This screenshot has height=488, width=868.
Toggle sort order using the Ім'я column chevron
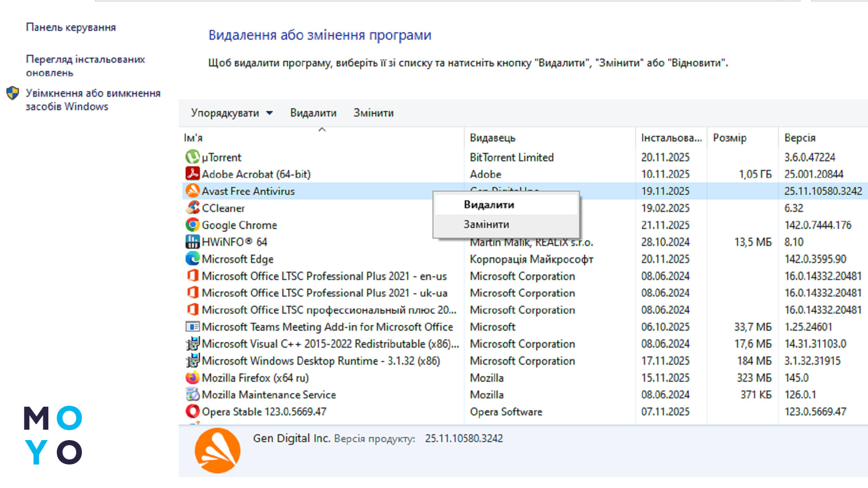(322, 129)
